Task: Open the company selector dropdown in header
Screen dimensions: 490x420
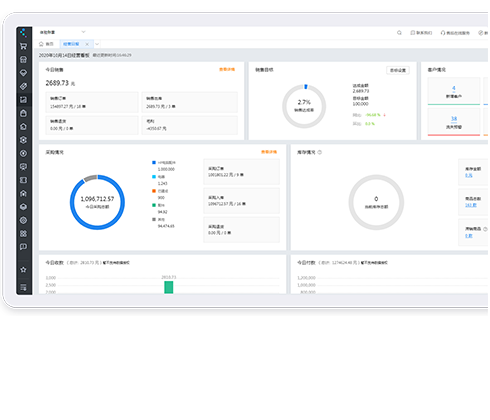Action: coord(63,32)
